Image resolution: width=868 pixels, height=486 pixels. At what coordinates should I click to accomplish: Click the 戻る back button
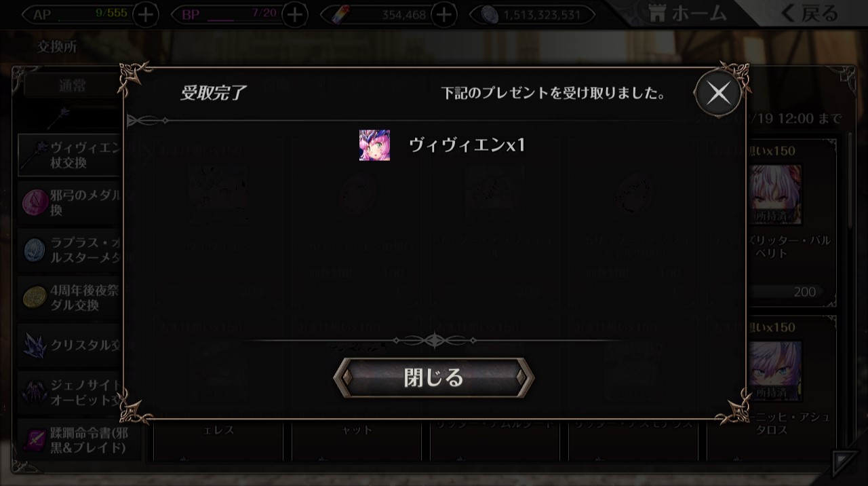pyautogui.click(x=808, y=13)
